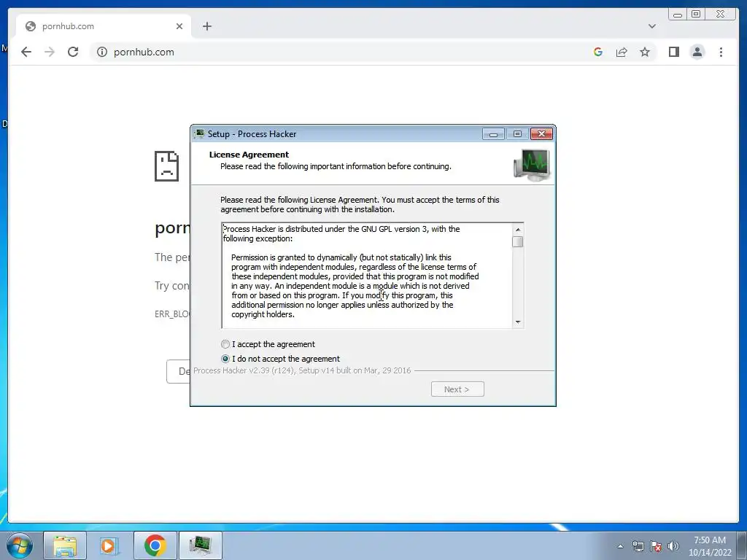The width and height of the screenshot is (747, 560).
Task: Close the Chrome window
Action: (720, 15)
